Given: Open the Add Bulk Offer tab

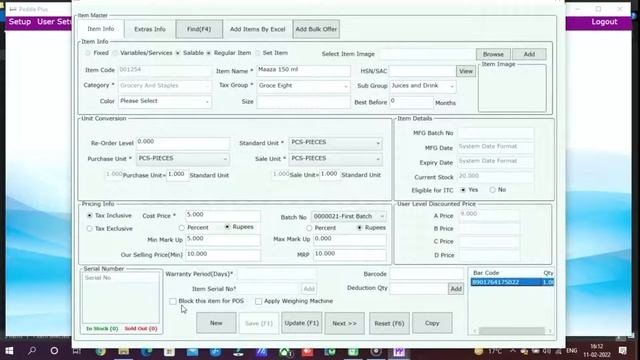Looking at the screenshot, I should tap(316, 29).
